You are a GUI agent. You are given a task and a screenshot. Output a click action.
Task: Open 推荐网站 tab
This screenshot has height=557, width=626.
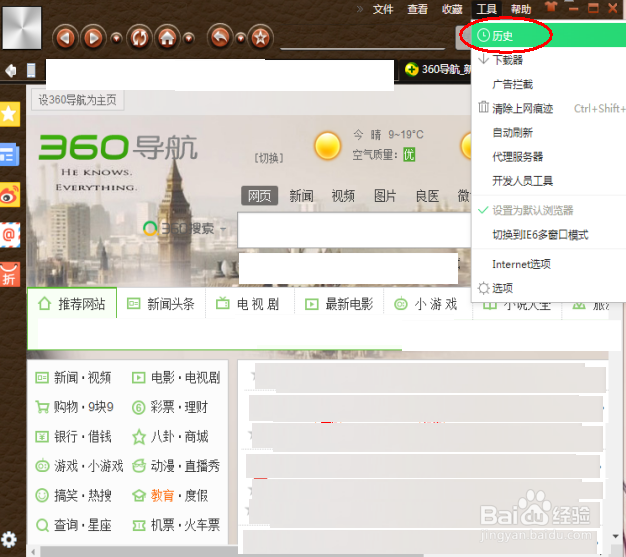[x=72, y=304]
